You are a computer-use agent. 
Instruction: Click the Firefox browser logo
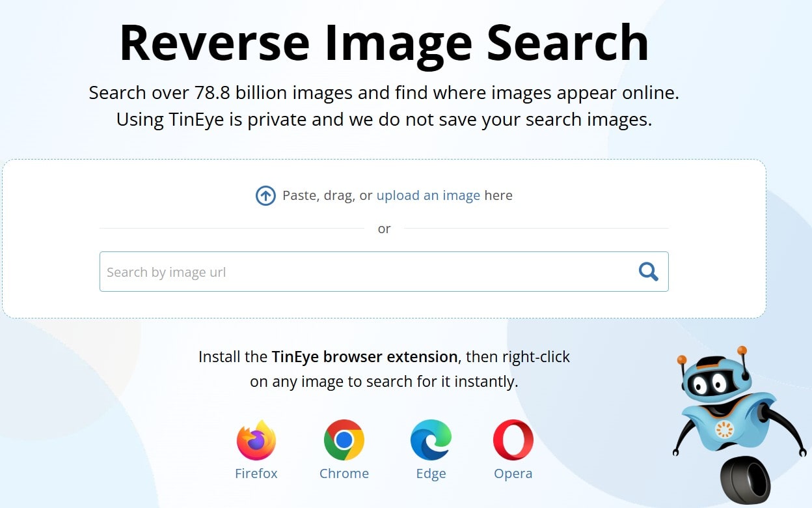coord(256,440)
